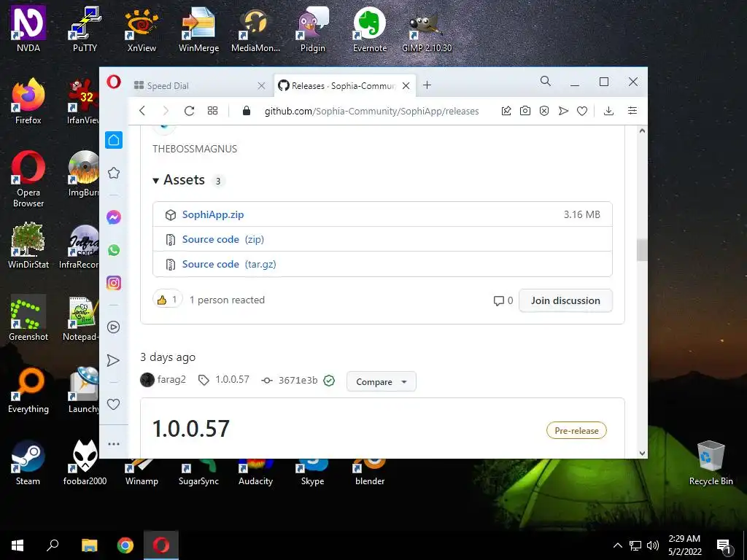Download SophiApp.zip asset
747x560 pixels.
[213, 215]
